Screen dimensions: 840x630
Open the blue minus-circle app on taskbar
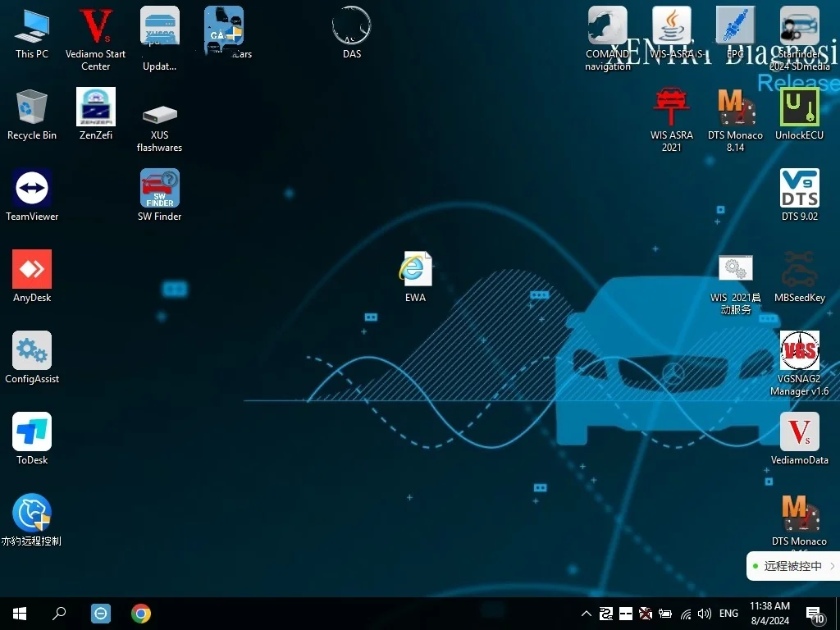point(101,614)
